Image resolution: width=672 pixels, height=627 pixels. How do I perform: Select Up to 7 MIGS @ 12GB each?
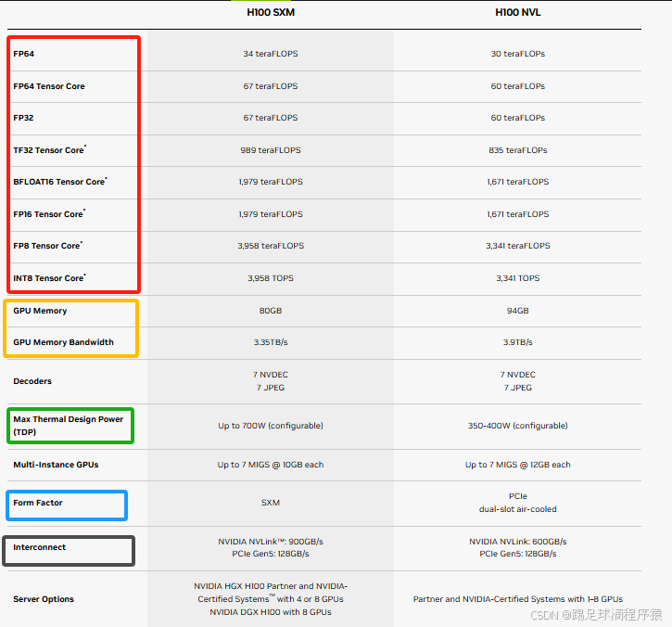(x=518, y=465)
